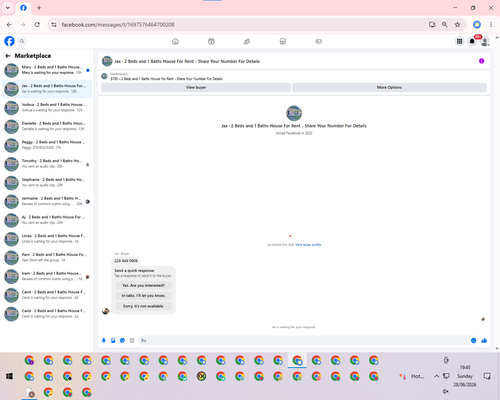Open the conversation with Aj
This screenshot has height=400, width=500.
point(47,220)
